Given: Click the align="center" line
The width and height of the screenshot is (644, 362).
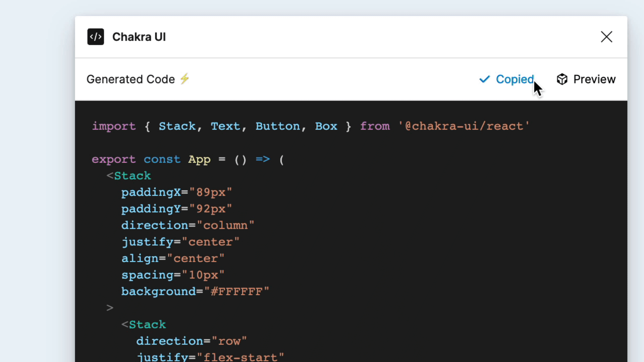Looking at the screenshot, I should pos(173,258).
